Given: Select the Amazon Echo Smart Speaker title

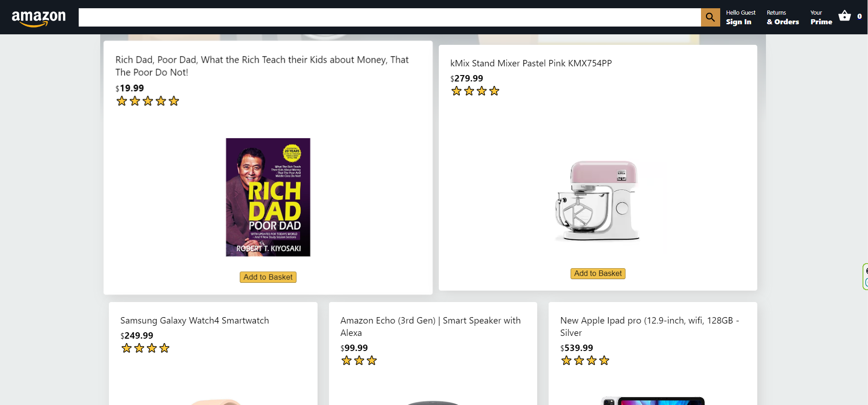Looking at the screenshot, I should click(430, 327).
